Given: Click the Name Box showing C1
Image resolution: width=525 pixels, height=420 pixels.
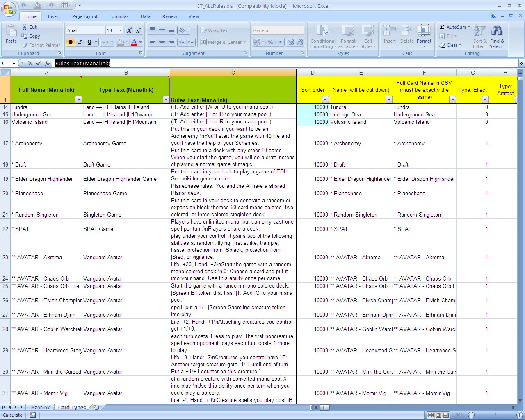Looking at the screenshot, I should [x=6, y=63].
